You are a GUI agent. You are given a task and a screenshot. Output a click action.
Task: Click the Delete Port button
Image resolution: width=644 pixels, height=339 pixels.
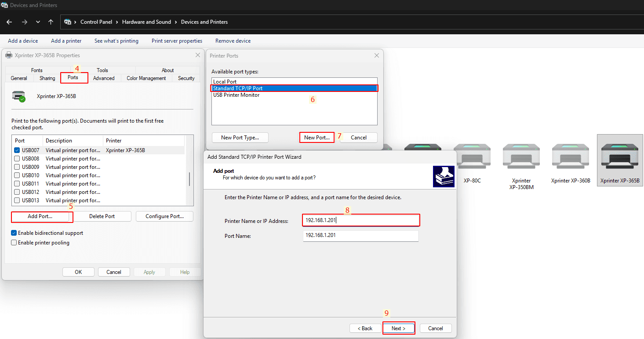coord(102,216)
